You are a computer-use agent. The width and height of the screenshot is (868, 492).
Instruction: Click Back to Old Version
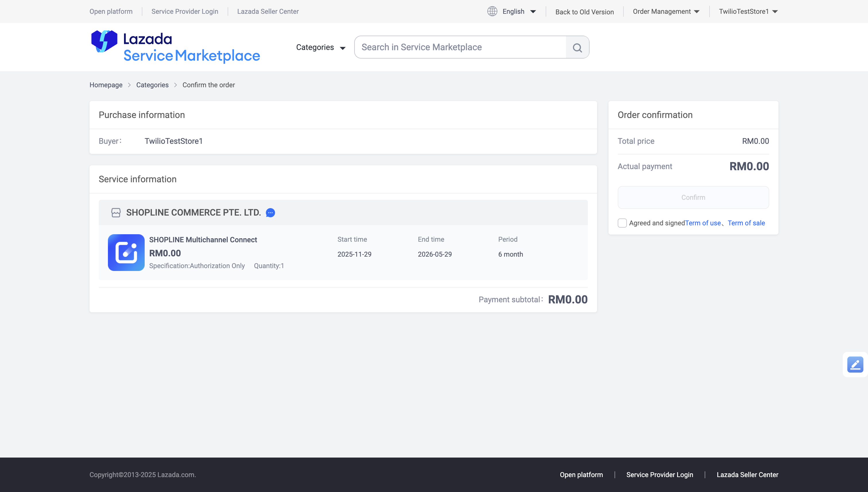point(584,12)
